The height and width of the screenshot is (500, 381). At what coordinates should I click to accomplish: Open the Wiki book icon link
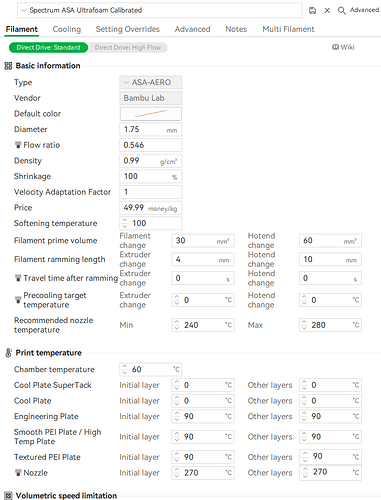click(x=335, y=47)
